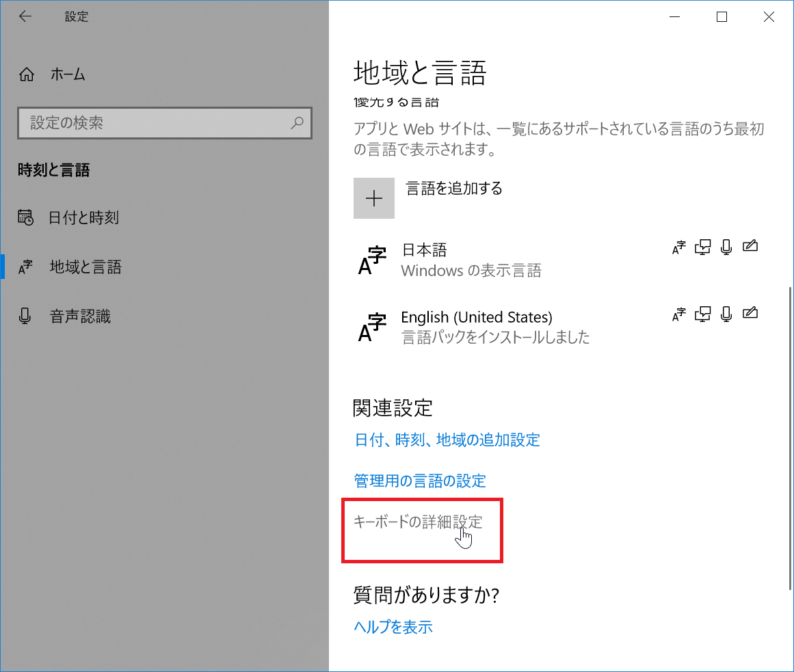Focus the 設定の検索 input field

(154, 123)
